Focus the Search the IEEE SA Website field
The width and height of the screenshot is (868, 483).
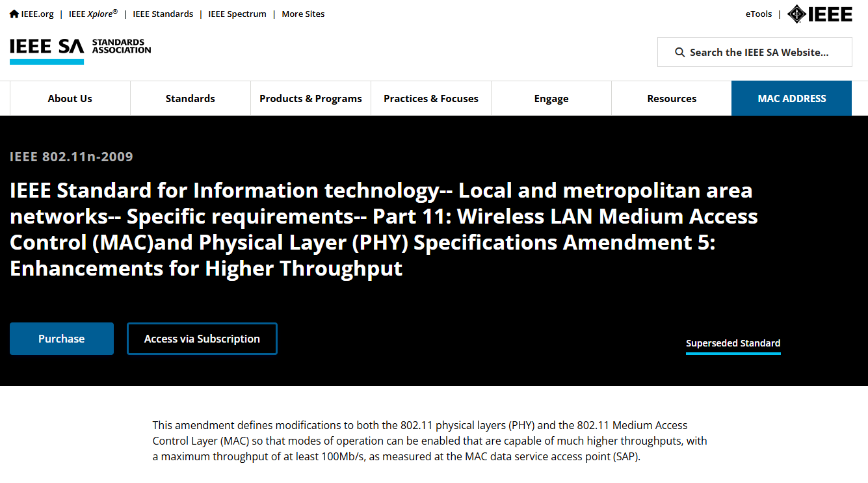[x=754, y=52]
